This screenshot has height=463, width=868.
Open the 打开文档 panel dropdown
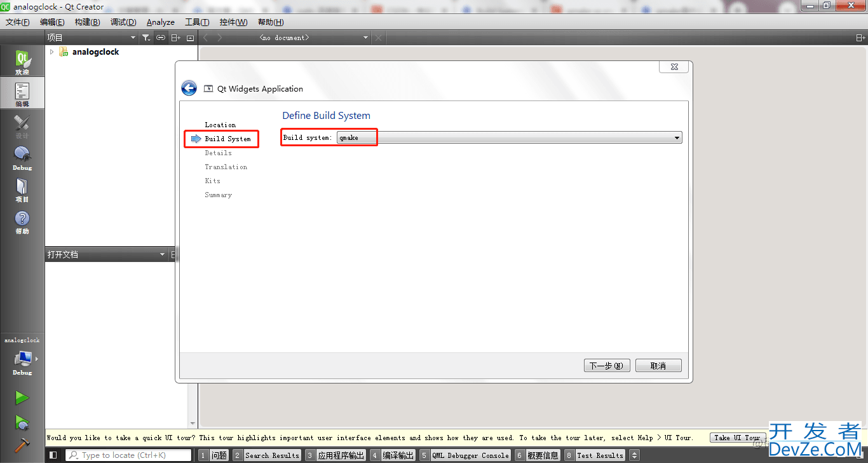(x=105, y=254)
